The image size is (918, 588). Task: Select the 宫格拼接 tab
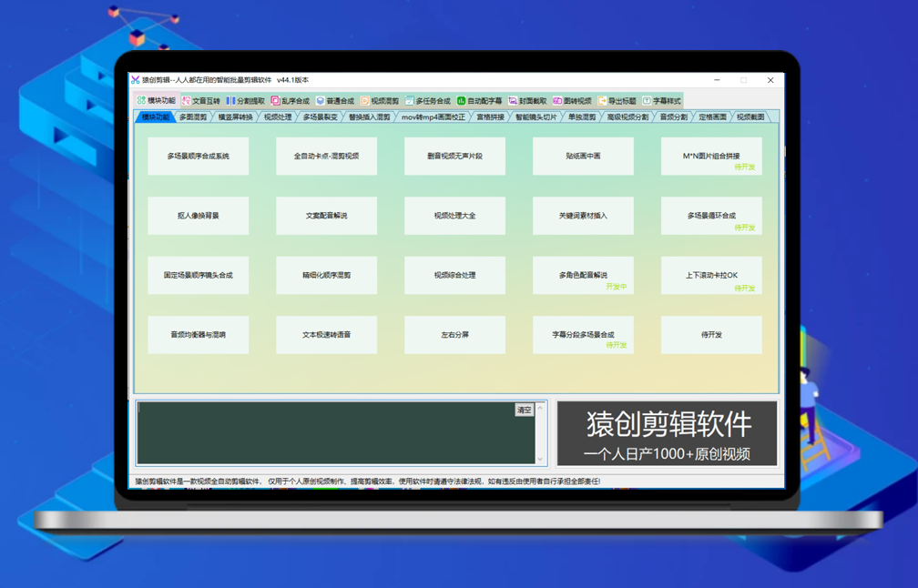point(491,117)
